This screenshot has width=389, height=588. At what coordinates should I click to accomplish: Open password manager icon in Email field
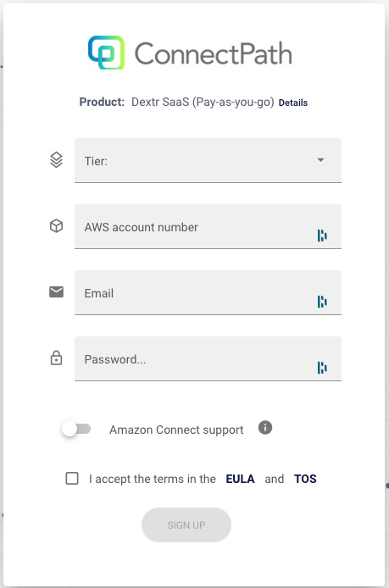tap(322, 302)
